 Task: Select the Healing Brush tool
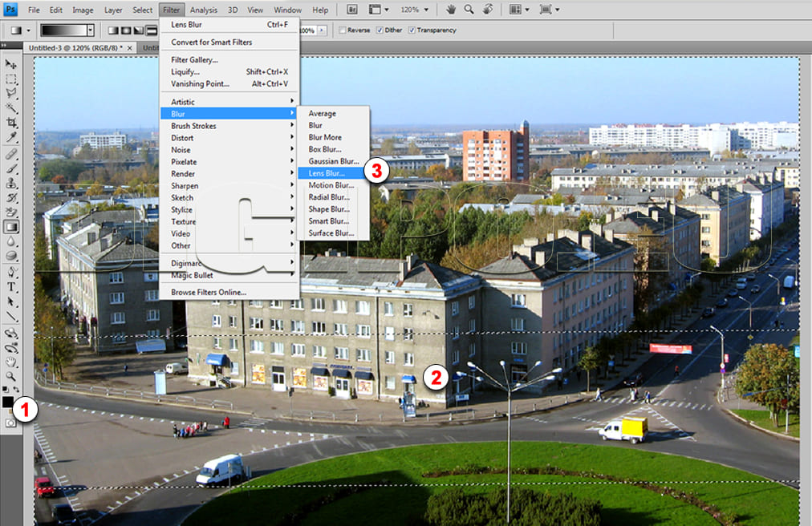[x=11, y=154]
